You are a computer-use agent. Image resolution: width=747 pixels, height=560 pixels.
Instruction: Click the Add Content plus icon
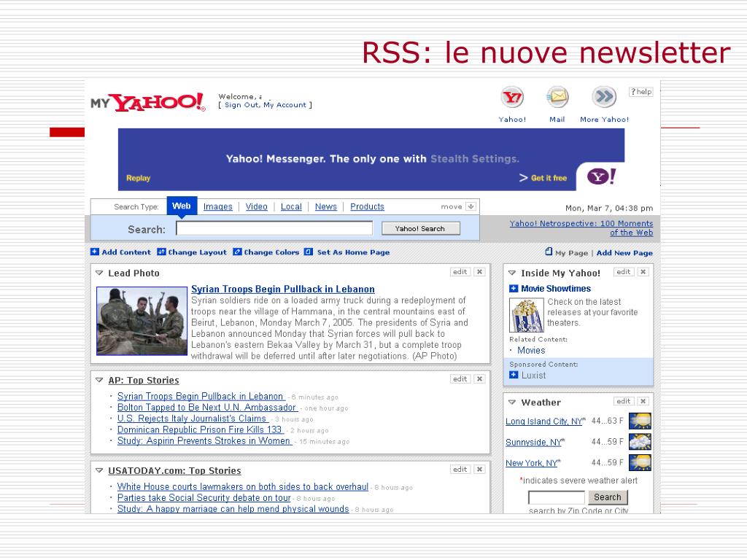point(95,252)
